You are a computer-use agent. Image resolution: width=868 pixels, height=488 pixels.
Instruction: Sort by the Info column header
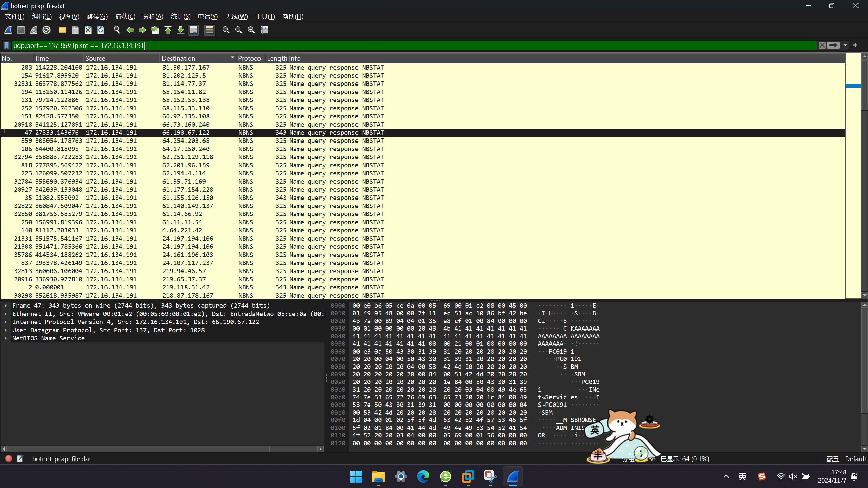566,58
